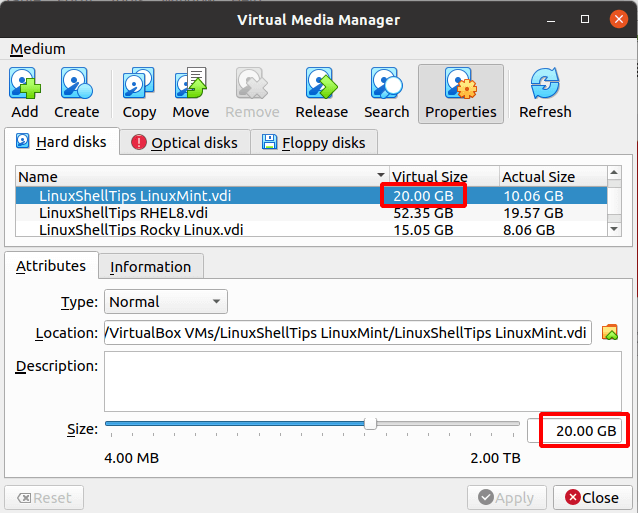Minimize the Virtual Media Manager window
The image size is (638, 513).
[x=551, y=20]
